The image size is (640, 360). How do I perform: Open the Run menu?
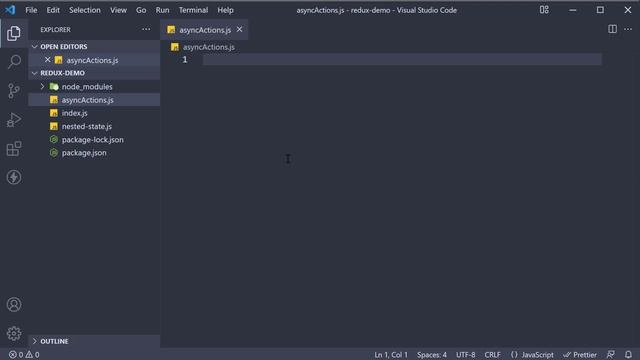[x=162, y=10]
